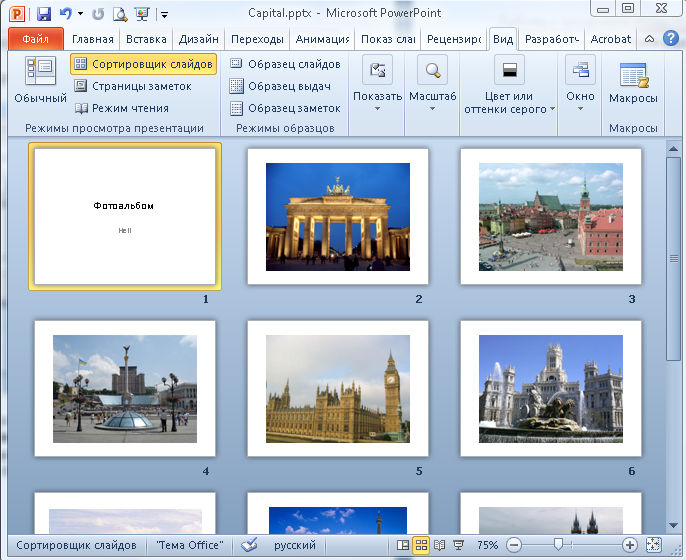Open Образец выдач master view
This screenshot has width=686, height=560.
click(280, 86)
